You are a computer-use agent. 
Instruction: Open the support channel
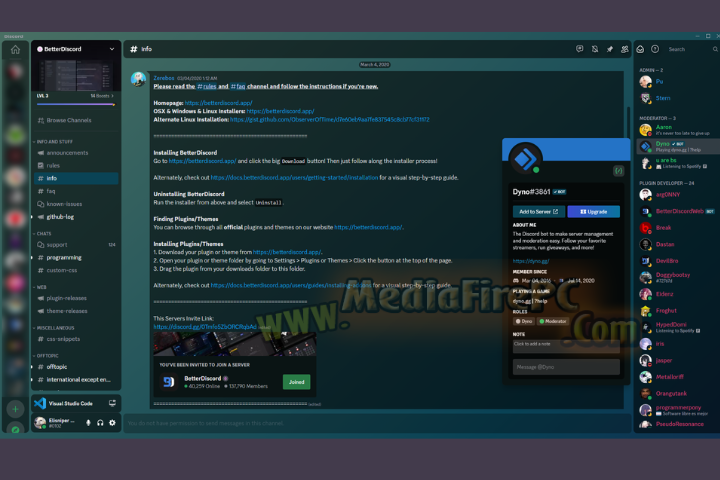click(x=76, y=245)
